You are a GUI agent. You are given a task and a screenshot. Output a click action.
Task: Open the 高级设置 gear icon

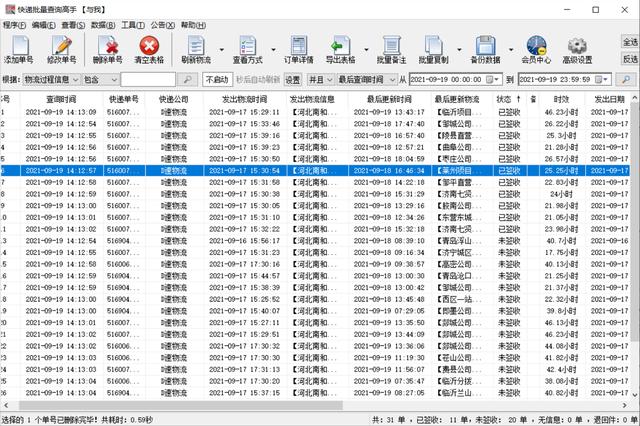(x=577, y=45)
